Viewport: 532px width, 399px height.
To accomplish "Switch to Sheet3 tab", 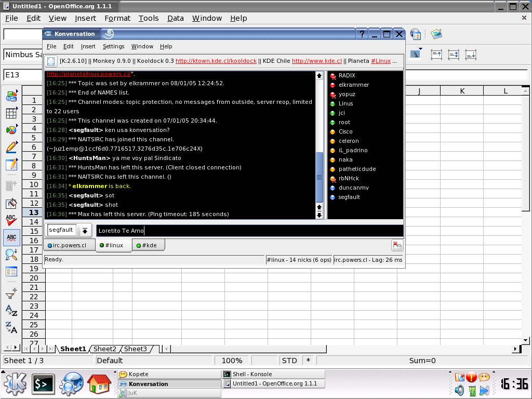I will 136,349.
